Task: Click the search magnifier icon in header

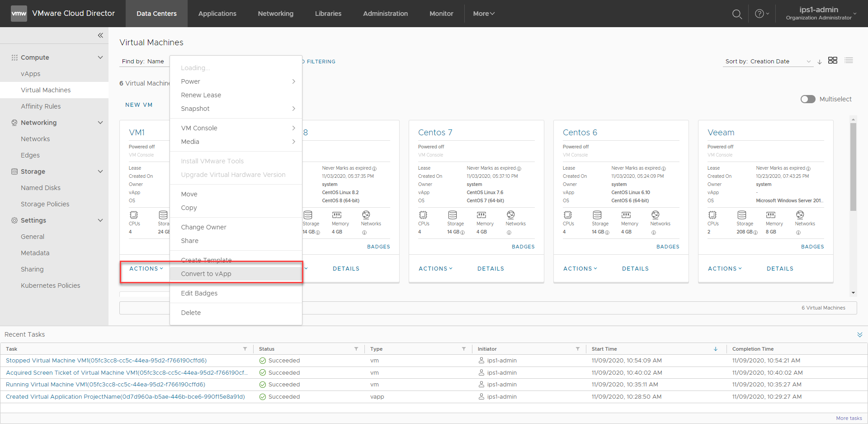Action: coord(737,14)
